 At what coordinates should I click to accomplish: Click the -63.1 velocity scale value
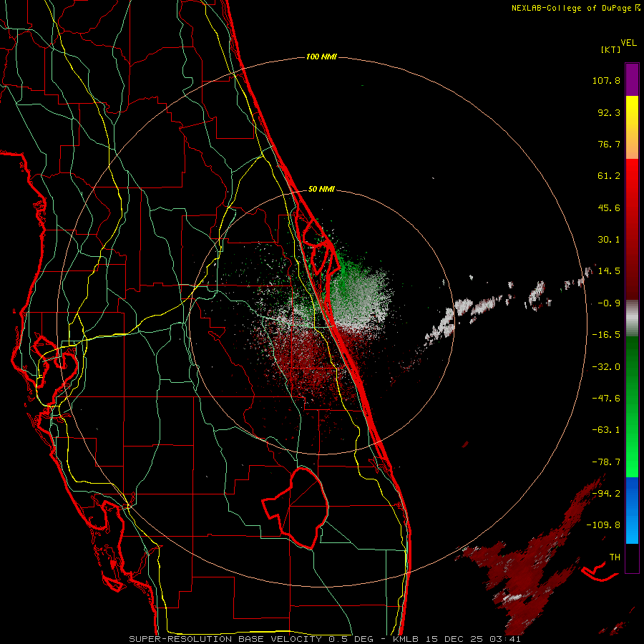606,430
